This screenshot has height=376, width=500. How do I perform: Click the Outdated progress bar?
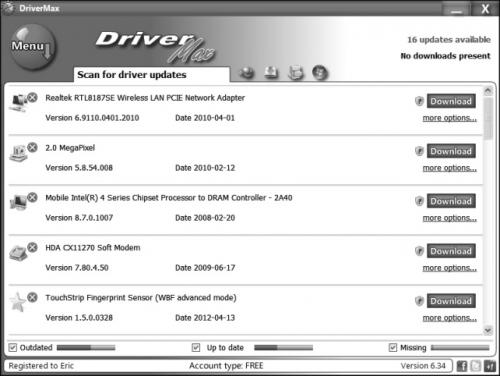pyautogui.click(x=86, y=348)
